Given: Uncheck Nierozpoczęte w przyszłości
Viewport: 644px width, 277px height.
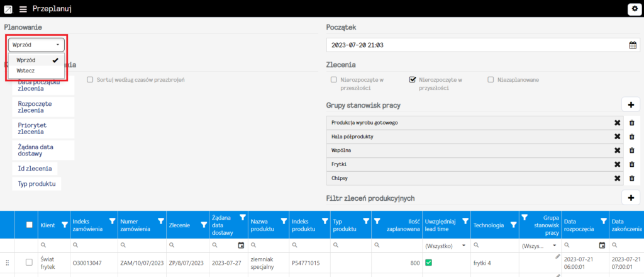Looking at the screenshot, I should tap(413, 80).
